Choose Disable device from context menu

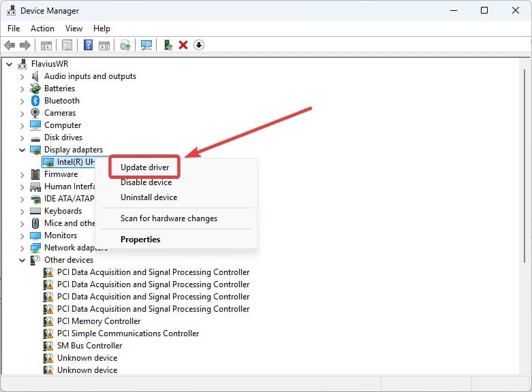146,182
